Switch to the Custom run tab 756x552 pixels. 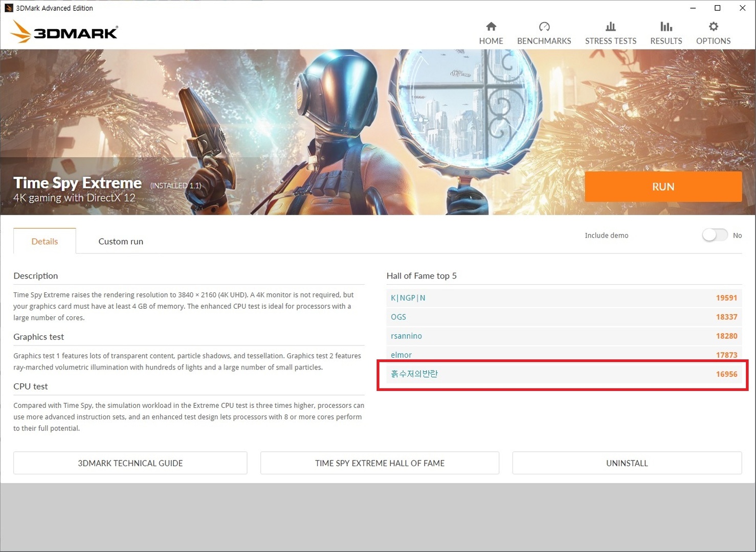click(x=121, y=241)
